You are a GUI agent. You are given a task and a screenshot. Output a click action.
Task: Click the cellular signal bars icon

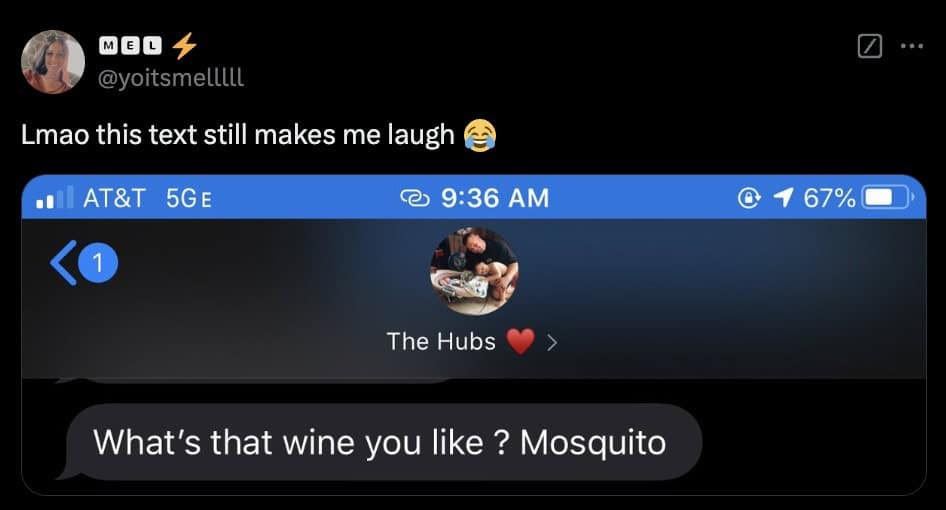pyautogui.click(x=54, y=197)
